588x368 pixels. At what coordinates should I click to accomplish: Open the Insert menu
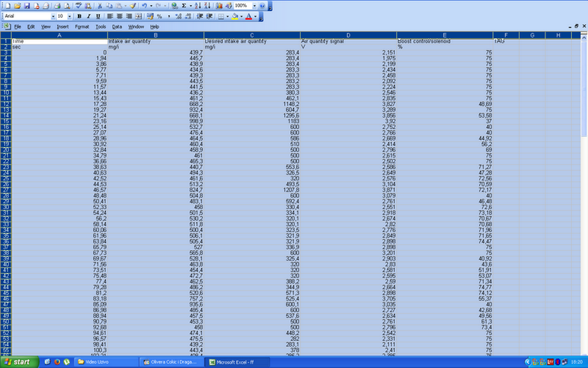[63, 26]
